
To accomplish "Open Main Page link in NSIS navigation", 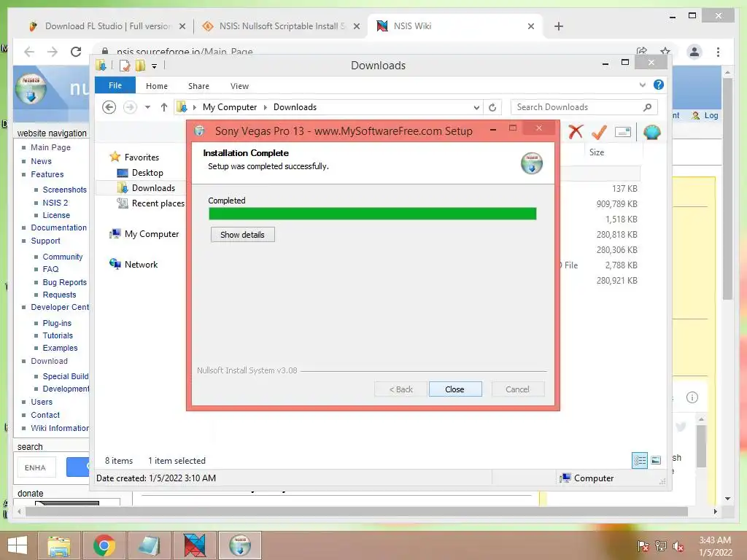I will coord(50,147).
